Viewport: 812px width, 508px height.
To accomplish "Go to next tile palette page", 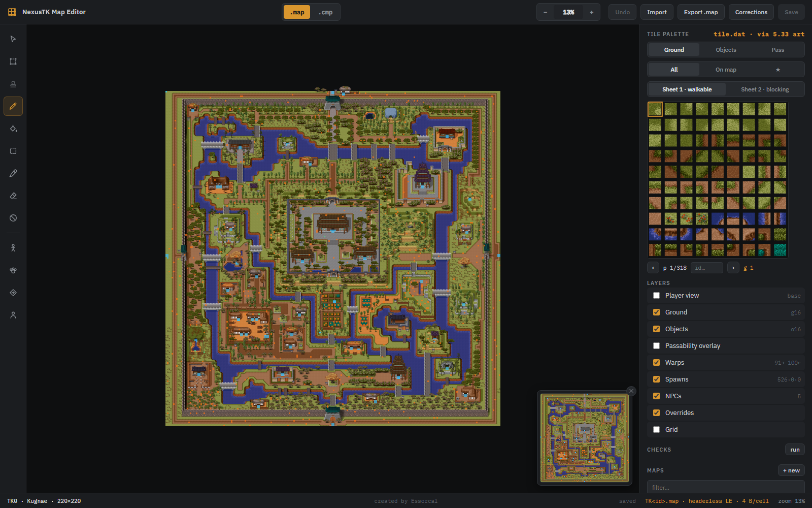I will (x=733, y=268).
